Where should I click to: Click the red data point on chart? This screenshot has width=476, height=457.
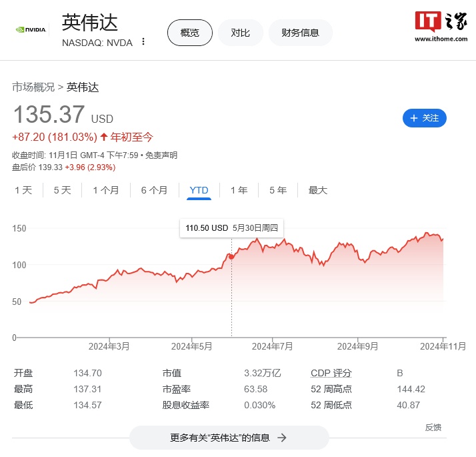(231, 257)
